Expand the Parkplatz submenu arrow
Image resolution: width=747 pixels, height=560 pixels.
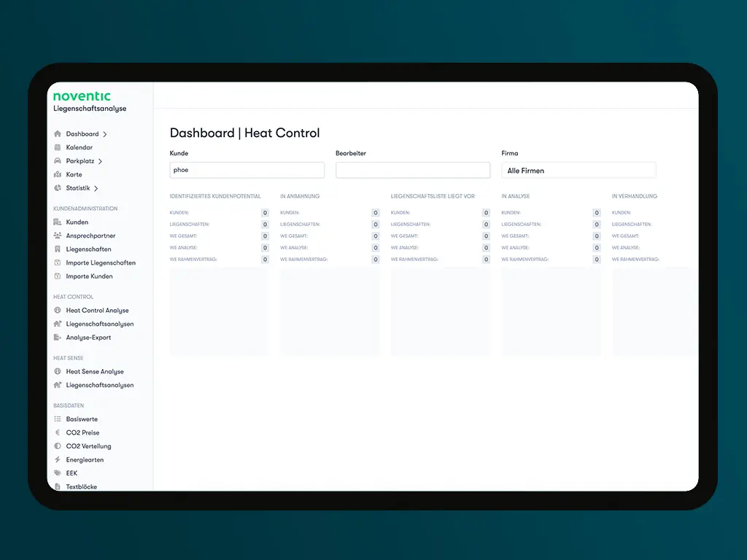coord(101,161)
